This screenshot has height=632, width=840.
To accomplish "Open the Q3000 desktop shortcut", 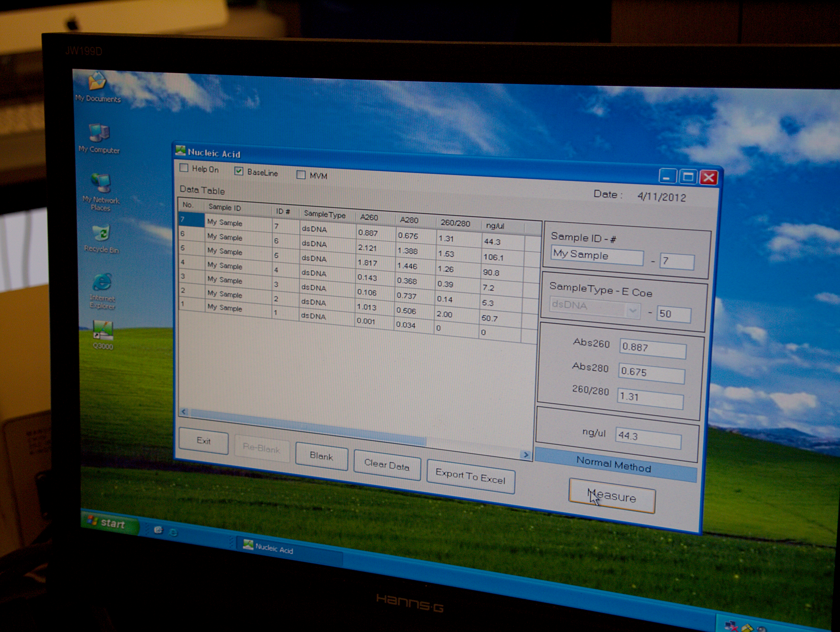I will 103,330.
